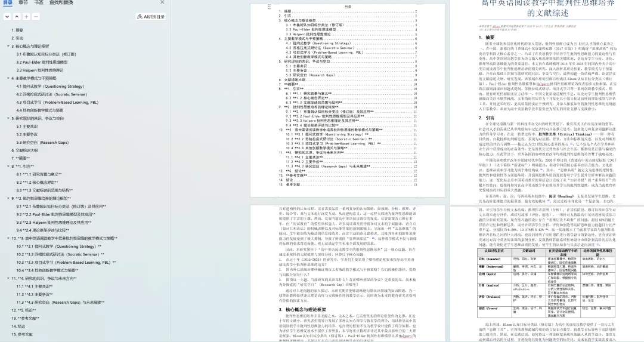Collapse the '8. **1. 引言**' section

[8, 166]
